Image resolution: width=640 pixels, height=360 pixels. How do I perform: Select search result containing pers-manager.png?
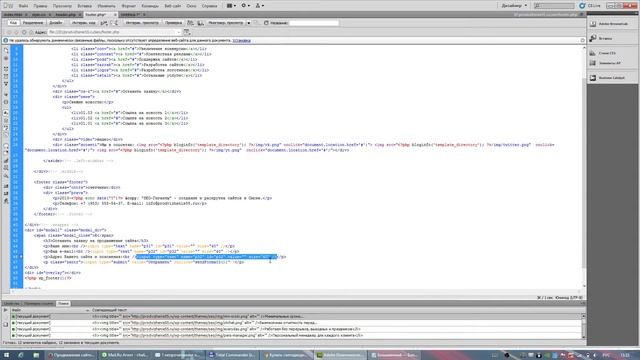[296, 336]
